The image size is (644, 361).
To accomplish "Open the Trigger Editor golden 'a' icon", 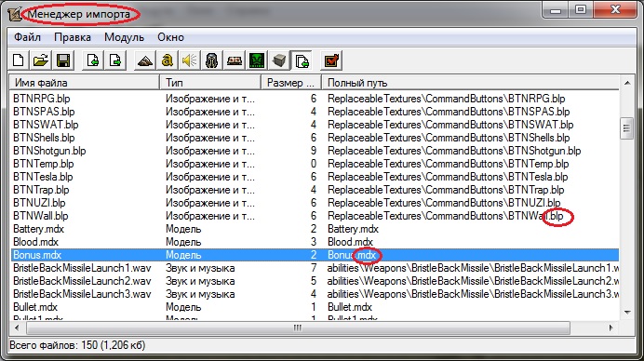I will 168,60.
